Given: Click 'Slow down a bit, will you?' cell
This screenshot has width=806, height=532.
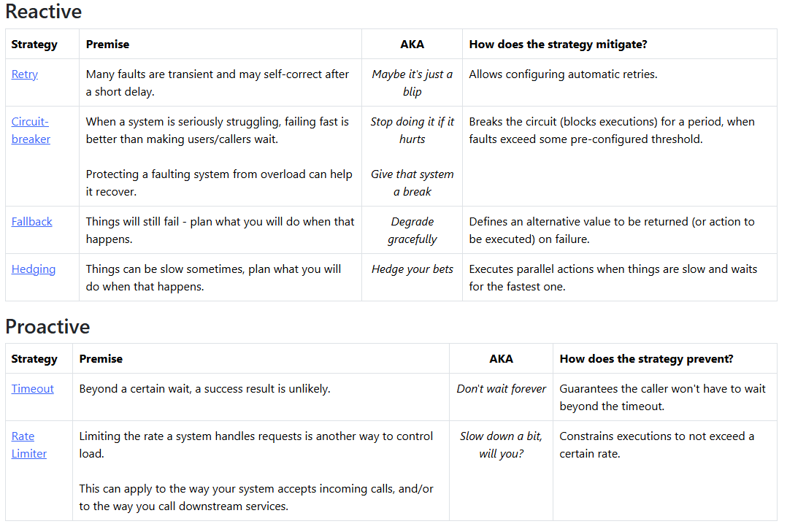Looking at the screenshot, I should (501, 445).
